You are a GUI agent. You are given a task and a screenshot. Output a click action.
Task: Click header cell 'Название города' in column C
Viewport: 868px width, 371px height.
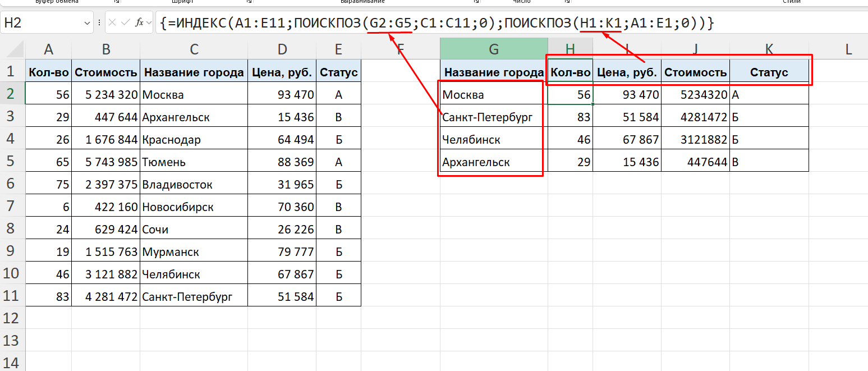pos(194,72)
